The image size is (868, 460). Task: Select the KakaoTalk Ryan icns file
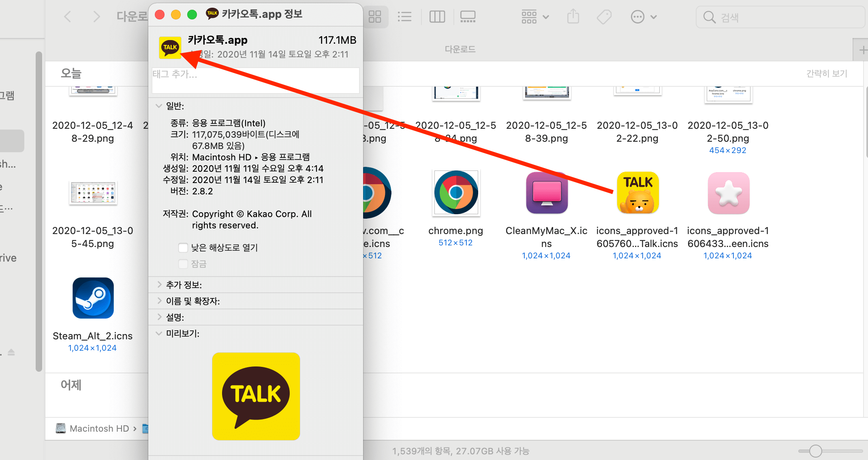point(637,193)
